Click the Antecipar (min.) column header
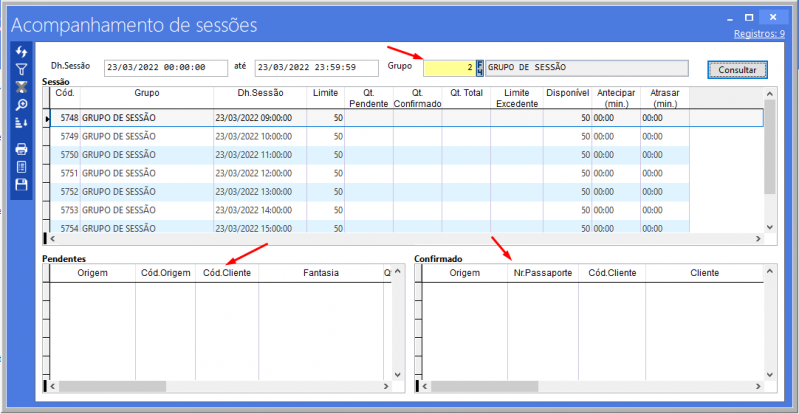Viewport: 799px width, 414px height. [616, 97]
